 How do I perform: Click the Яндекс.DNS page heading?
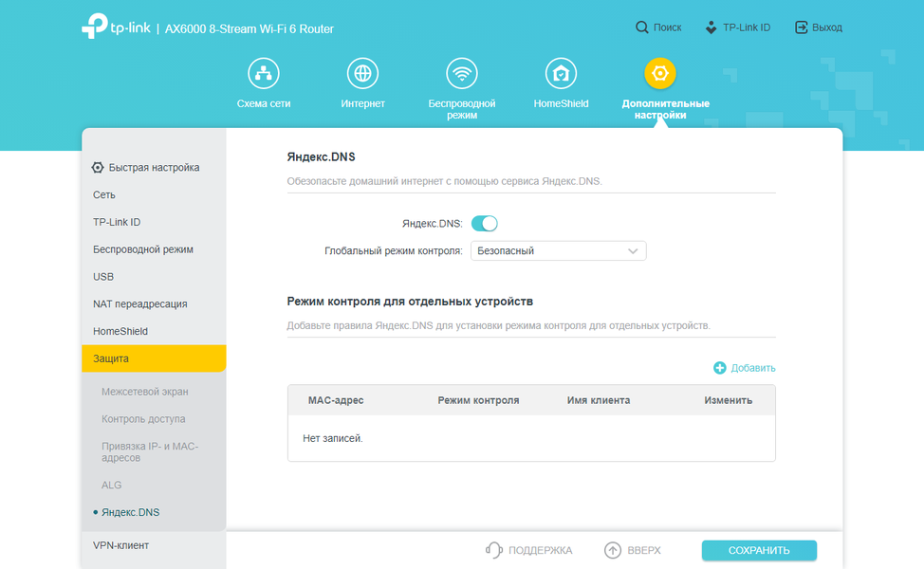[x=322, y=156]
